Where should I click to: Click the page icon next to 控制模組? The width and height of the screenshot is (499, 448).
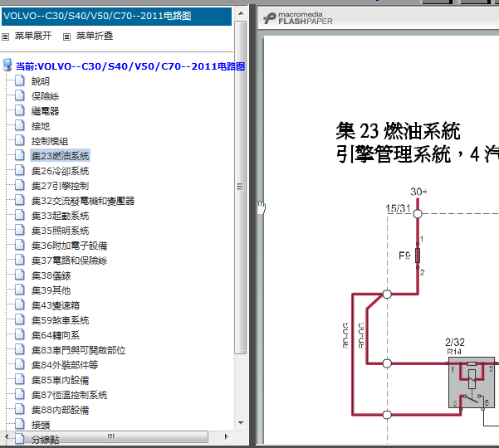[20, 140]
